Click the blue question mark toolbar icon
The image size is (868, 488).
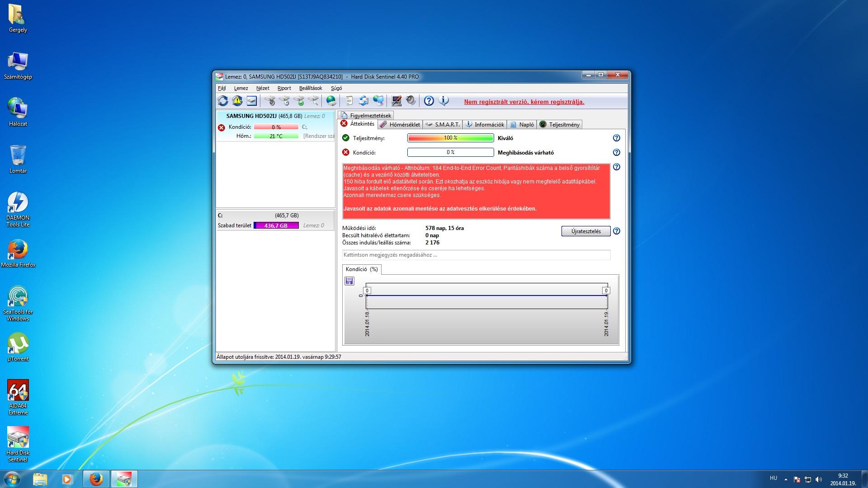click(429, 101)
